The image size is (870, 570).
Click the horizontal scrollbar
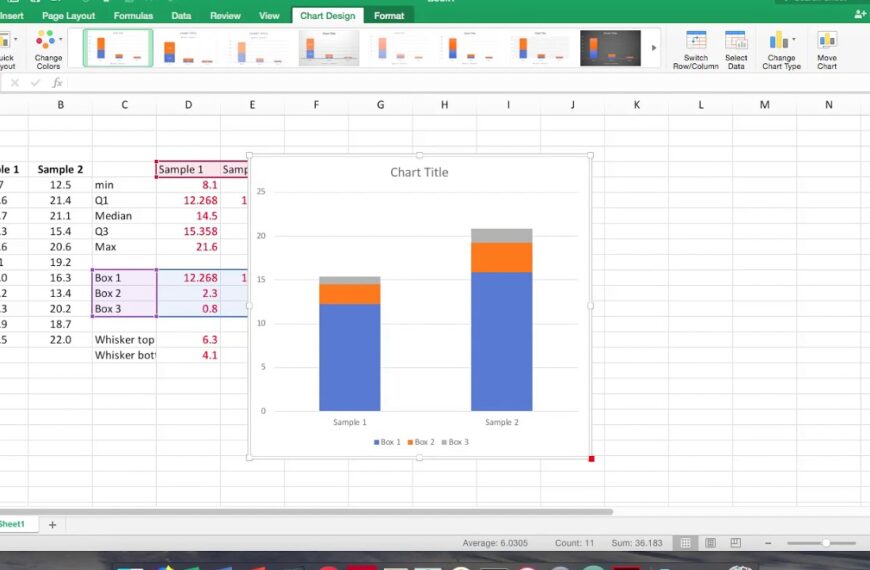point(305,512)
